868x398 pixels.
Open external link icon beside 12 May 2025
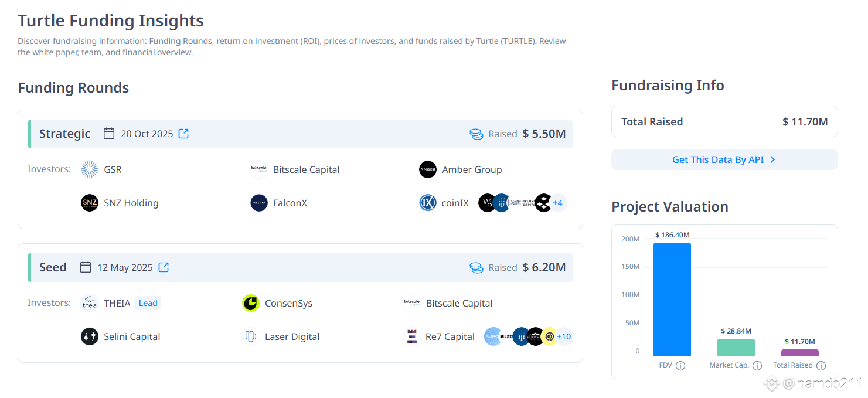click(164, 267)
